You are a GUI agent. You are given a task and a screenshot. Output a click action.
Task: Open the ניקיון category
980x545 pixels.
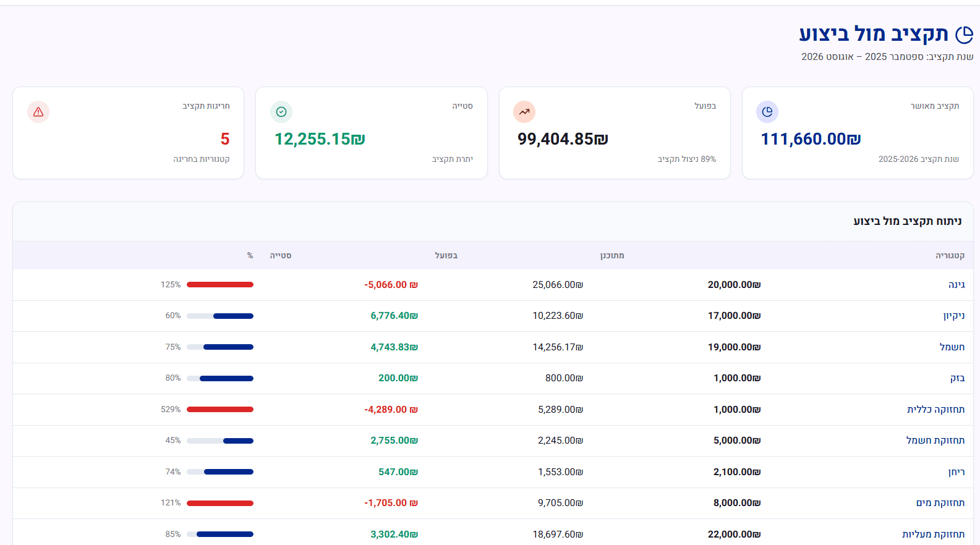click(x=954, y=316)
